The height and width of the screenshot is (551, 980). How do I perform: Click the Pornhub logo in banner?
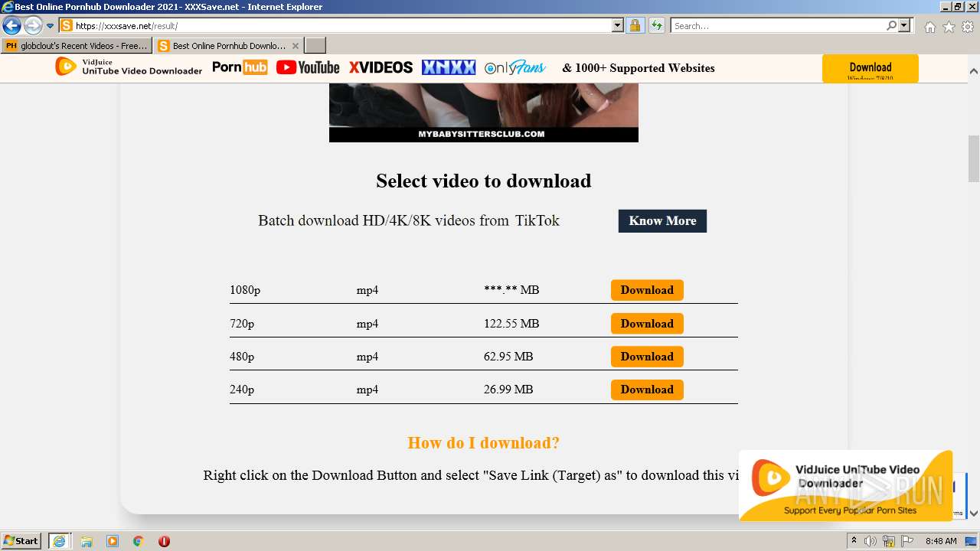coord(240,67)
